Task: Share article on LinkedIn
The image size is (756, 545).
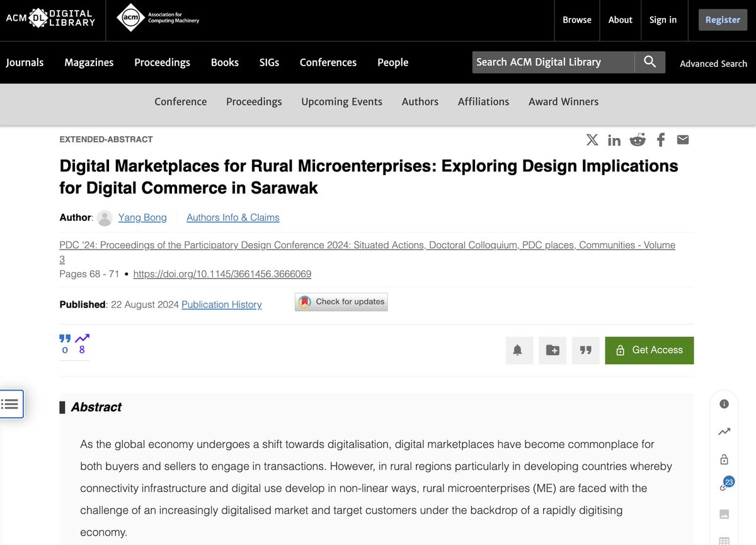Action: (614, 140)
